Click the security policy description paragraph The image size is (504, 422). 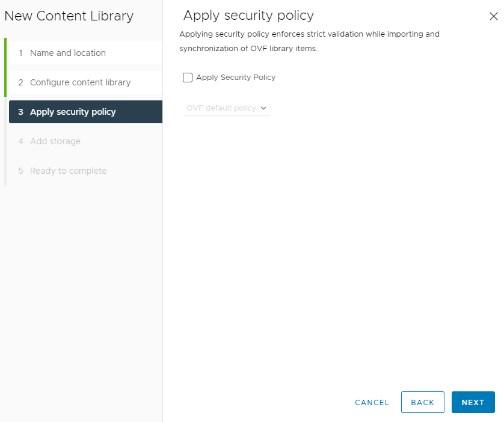(x=309, y=41)
